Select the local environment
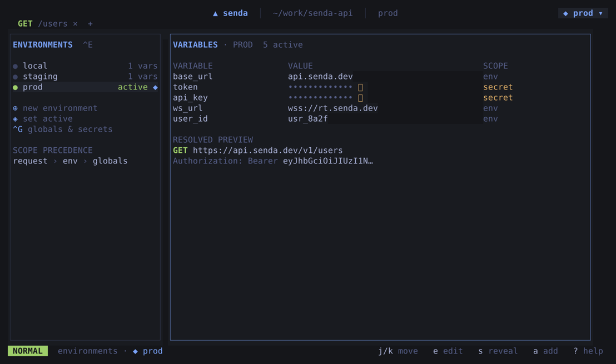Image resolution: width=616 pixels, height=364 pixels. point(85,66)
